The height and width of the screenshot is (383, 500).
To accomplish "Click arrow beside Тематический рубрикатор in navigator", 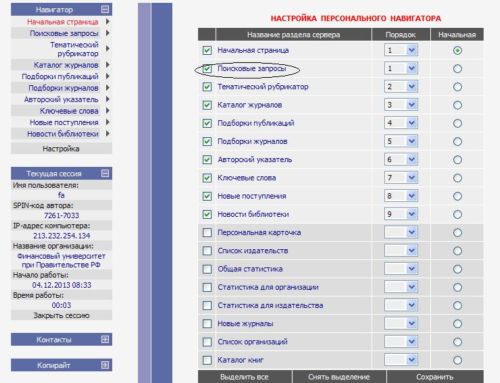I will (107, 49).
